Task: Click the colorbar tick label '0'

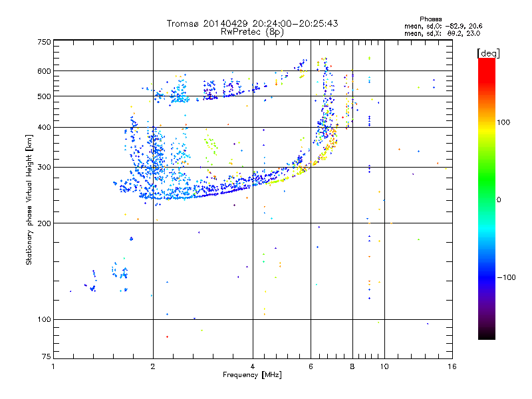Action: click(499, 199)
